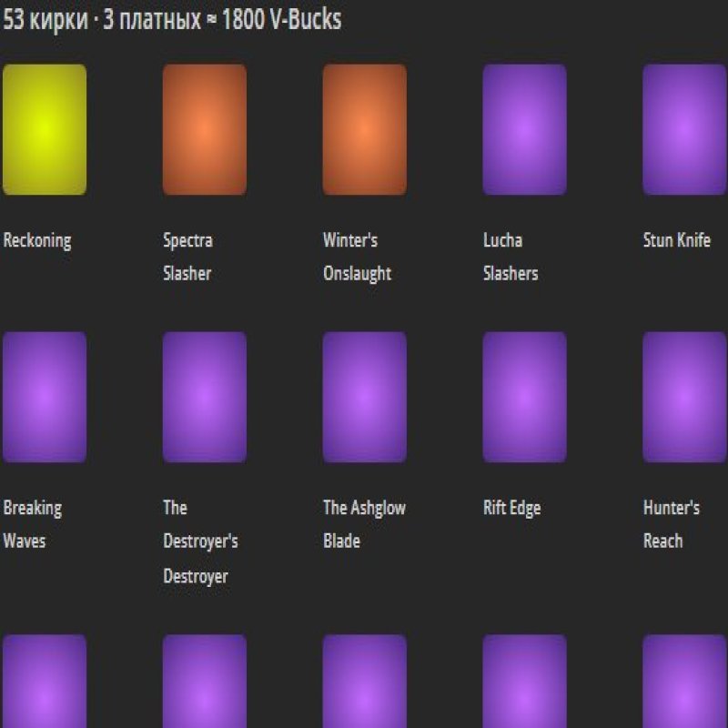Viewport: 728px width, 728px height.
Task: Click the header showing 1800 V-Bucks total
Action: (173, 18)
